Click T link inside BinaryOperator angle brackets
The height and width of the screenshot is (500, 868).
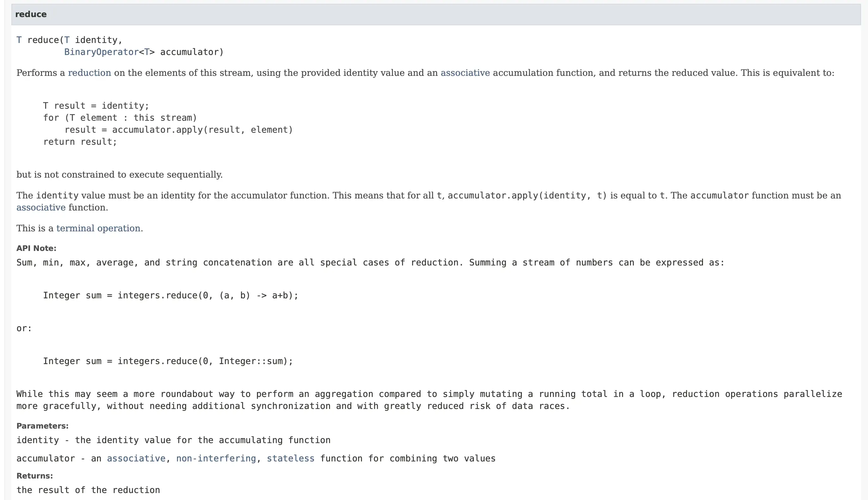pyautogui.click(x=147, y=52)
